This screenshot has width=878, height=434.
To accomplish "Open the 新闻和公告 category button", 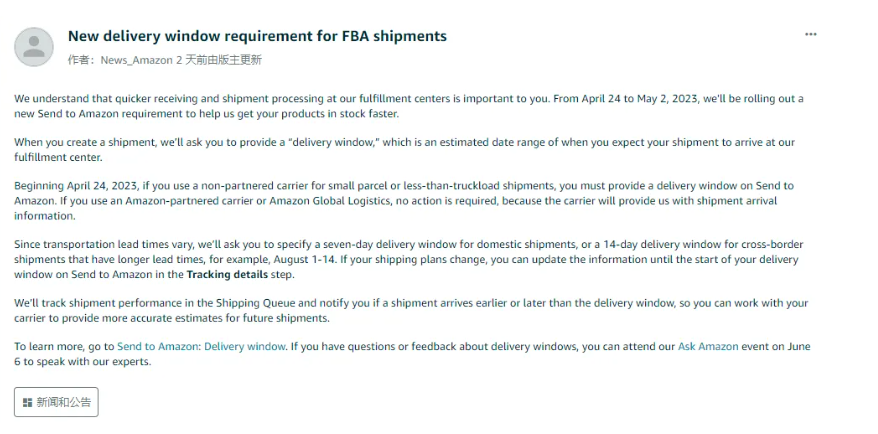I will click(x=56, y=402).
